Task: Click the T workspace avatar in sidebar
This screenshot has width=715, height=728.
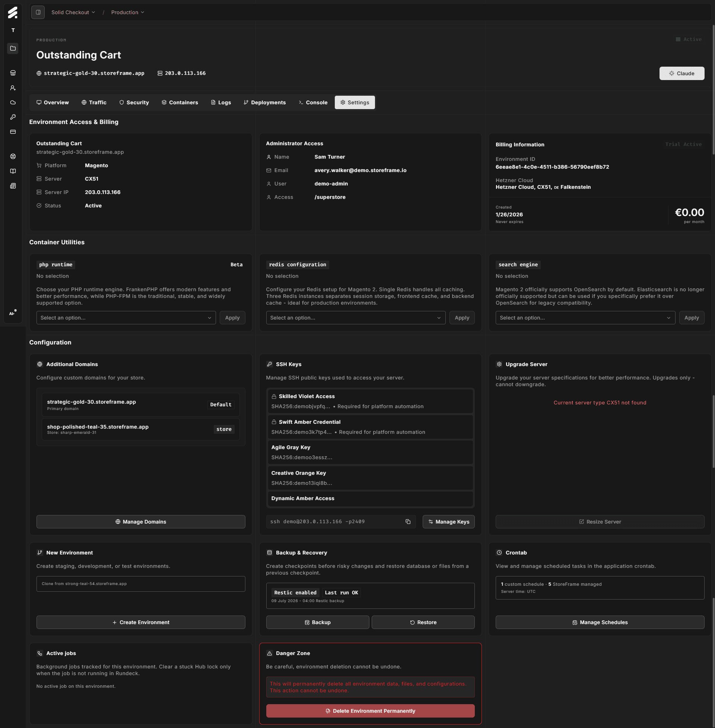Action: [13, 31]
